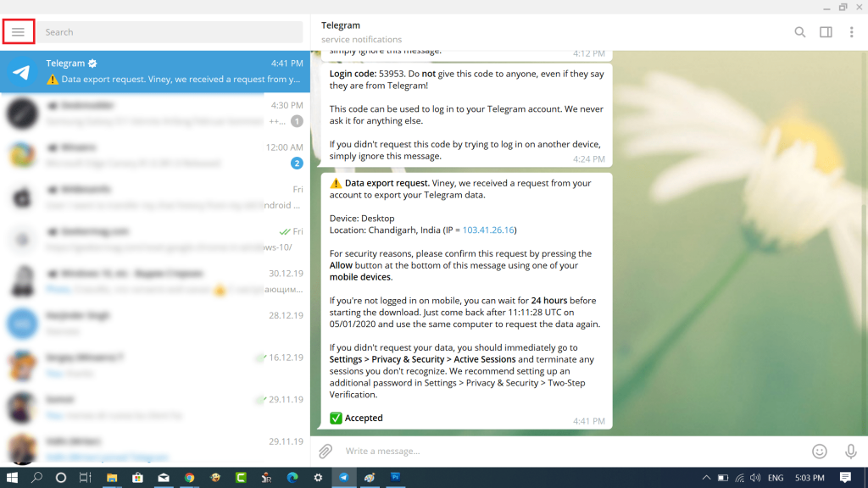
Task: Open the chat showing 2 unread messages
Action: click(155, 156)
